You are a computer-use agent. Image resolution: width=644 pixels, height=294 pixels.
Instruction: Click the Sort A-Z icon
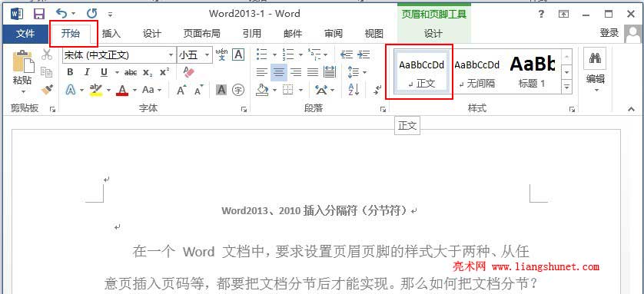coord(354,90)
